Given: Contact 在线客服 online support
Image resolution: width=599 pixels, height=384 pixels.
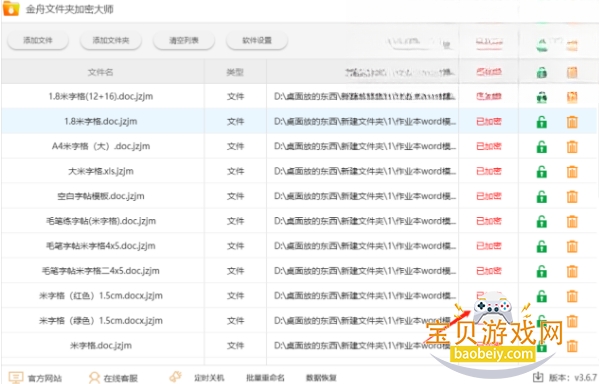Looking at the screenshot, I should 113,378.
